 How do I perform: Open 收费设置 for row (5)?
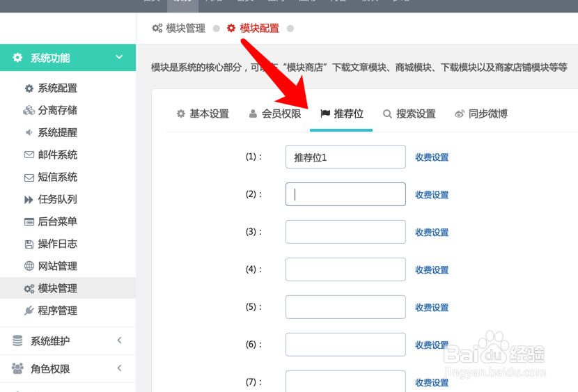(432, 308)
